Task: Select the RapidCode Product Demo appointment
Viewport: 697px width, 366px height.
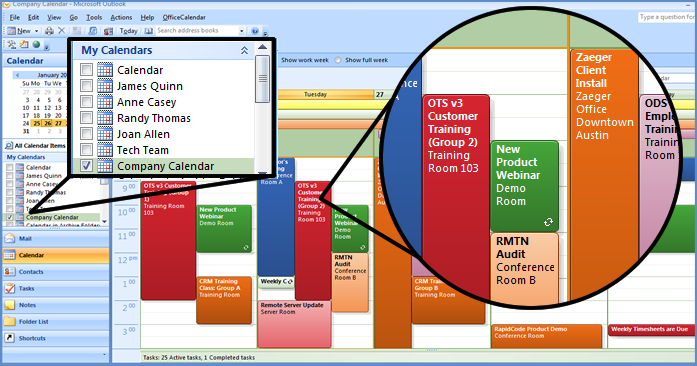Action: [x=547, y=336]
